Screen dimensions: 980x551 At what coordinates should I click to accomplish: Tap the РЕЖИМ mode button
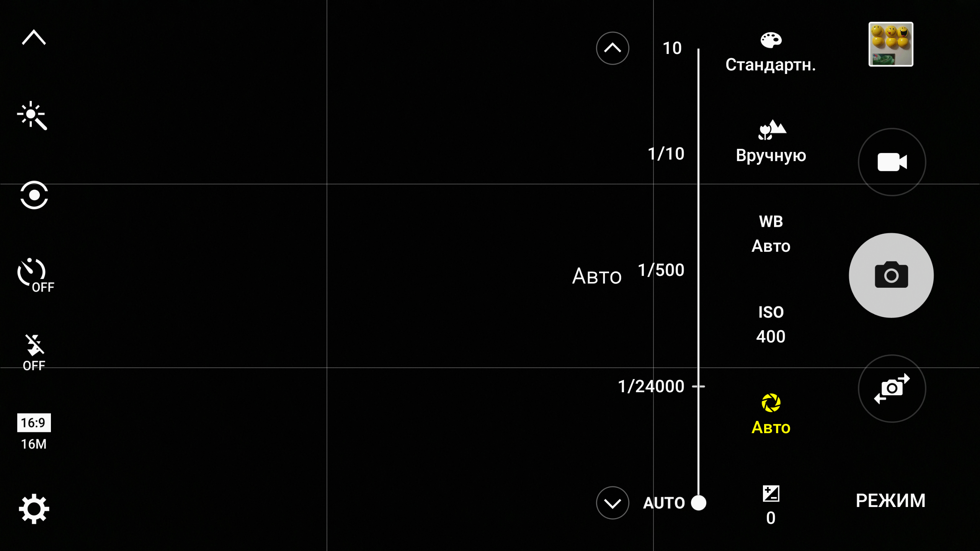(x=890, y=500)
